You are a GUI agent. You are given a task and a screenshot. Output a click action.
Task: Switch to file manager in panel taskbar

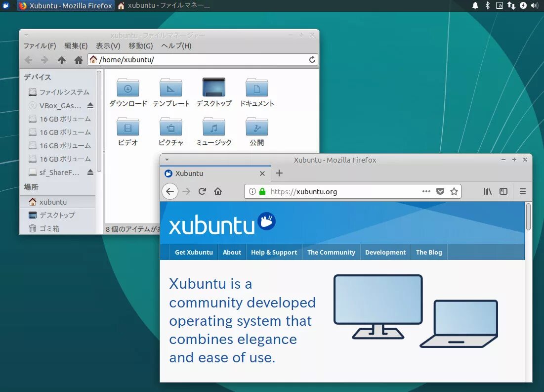[164, 5]
